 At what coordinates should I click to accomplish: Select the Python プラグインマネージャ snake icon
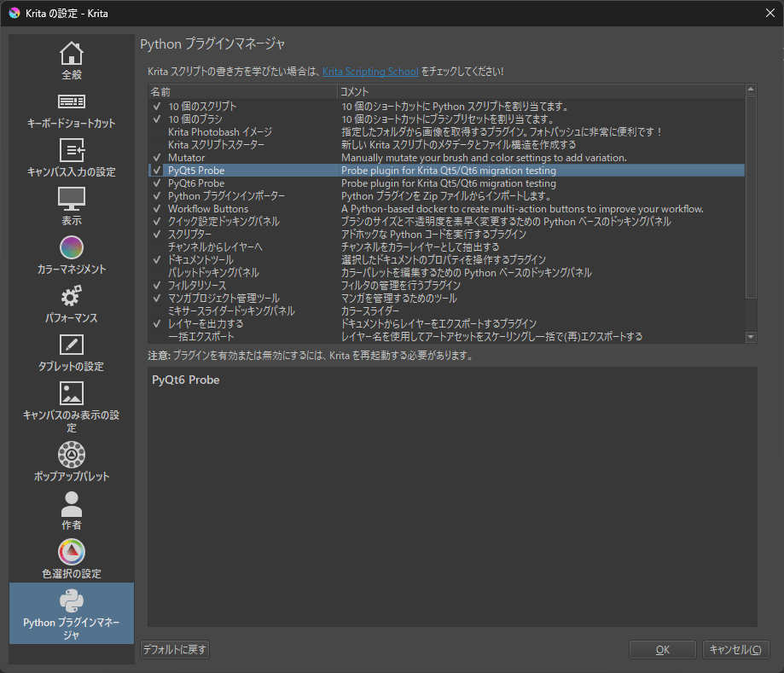pos(72,600)
